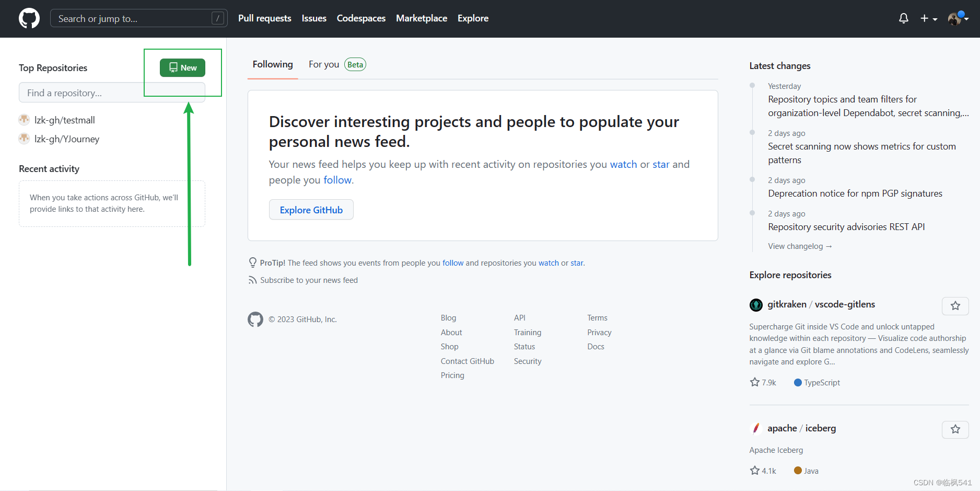Star the gitkraken/vscode-gitlens repository
The image size is (980, 491).
click(955, 306)
